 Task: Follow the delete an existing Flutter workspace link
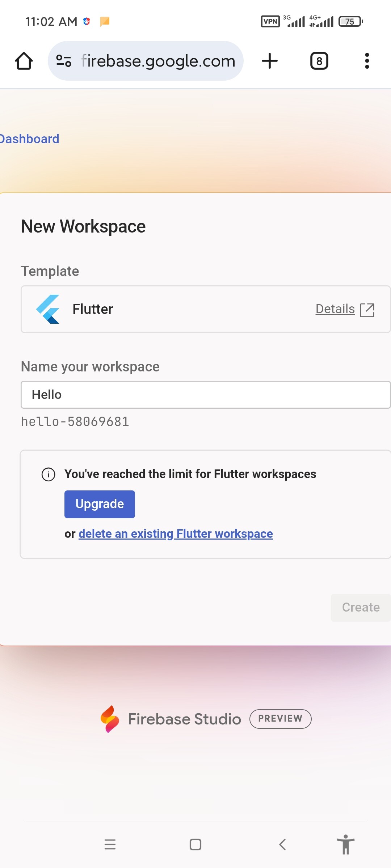pos(176,534)
